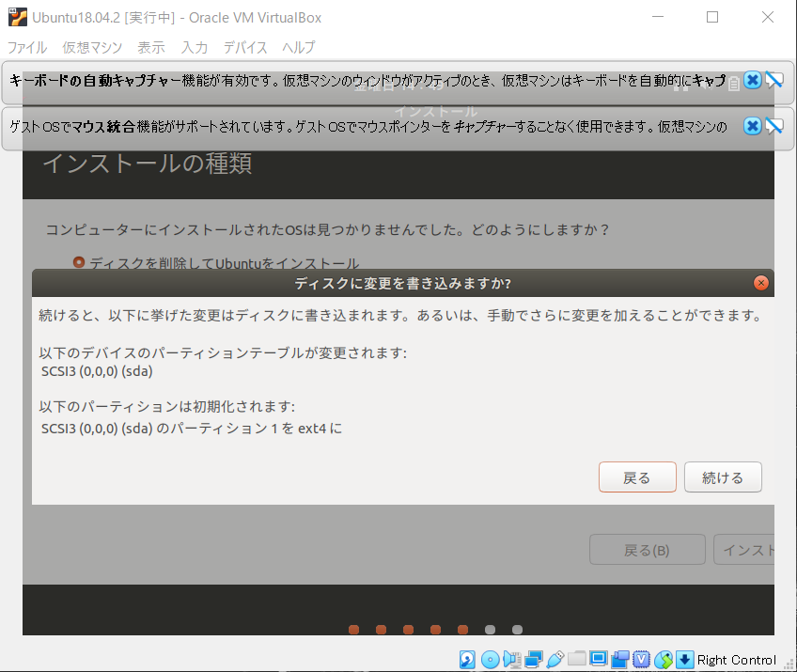Screen dimensions: 797x672
Task: Click the optical drives icon in status bar
Action: [x=490, y=659]
